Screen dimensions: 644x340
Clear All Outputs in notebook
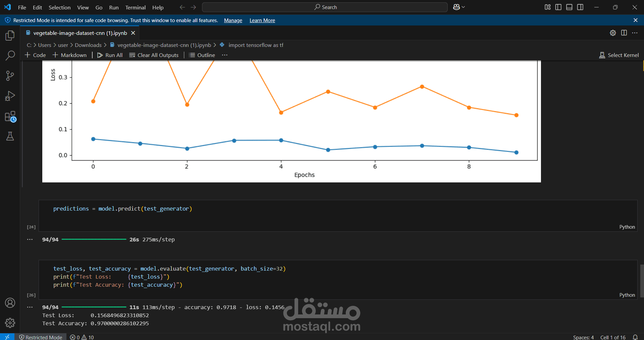[x=154, y=55]
